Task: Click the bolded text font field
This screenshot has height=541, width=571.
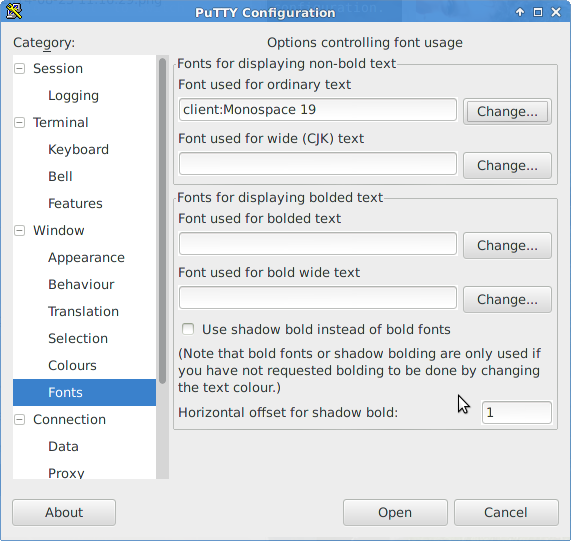Action: [x=318, y=244]
